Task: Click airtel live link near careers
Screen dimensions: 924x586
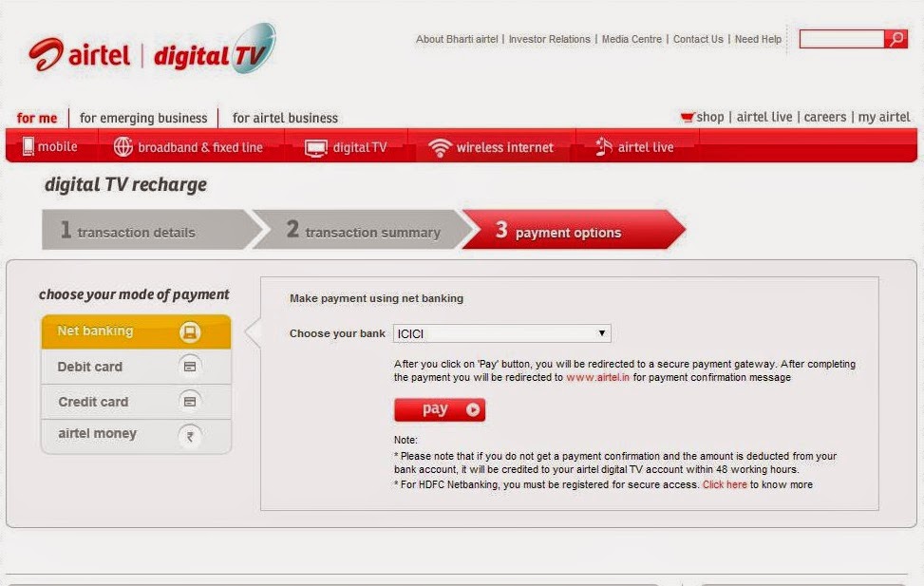Action: (x=764, y=117)
